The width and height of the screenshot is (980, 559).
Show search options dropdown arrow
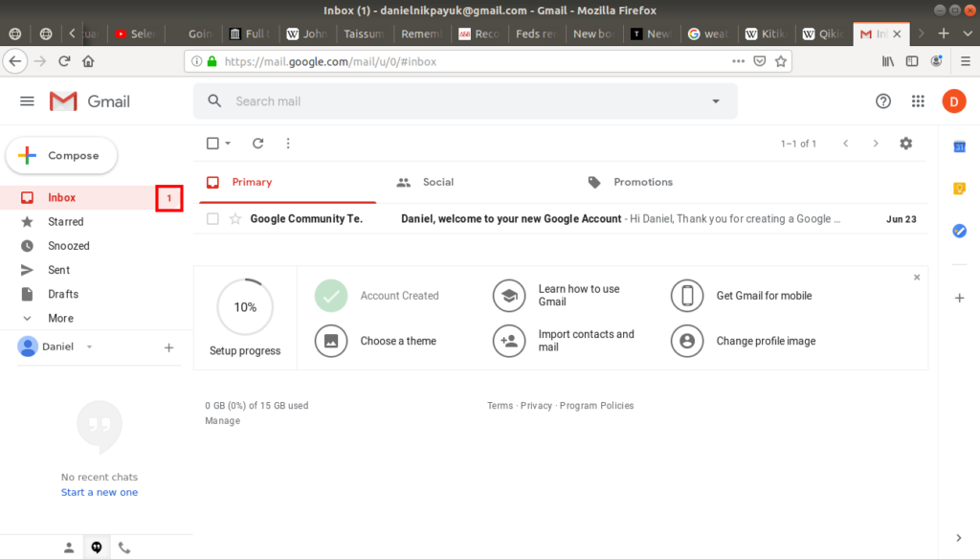716,101
